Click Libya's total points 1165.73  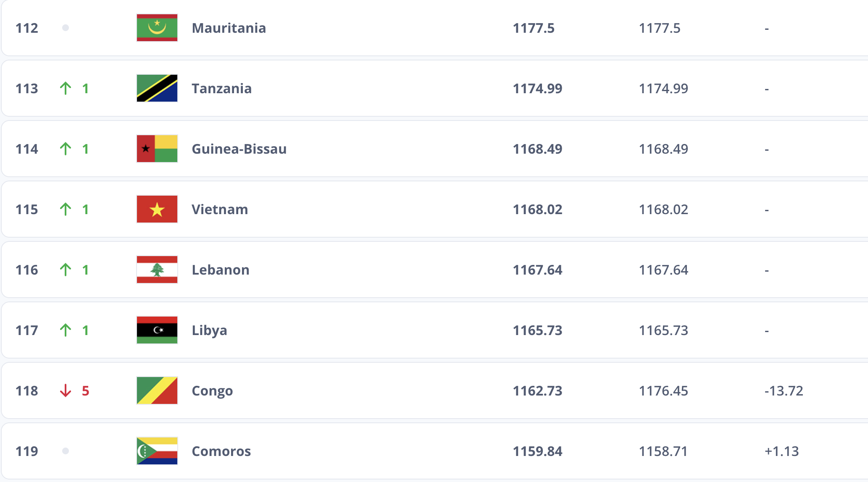537,330
